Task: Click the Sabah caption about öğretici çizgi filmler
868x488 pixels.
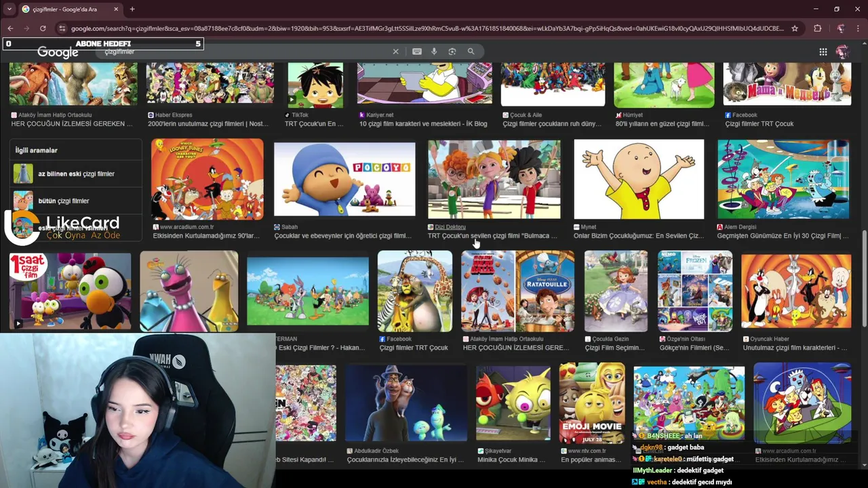Action: (x=342, y=236)
